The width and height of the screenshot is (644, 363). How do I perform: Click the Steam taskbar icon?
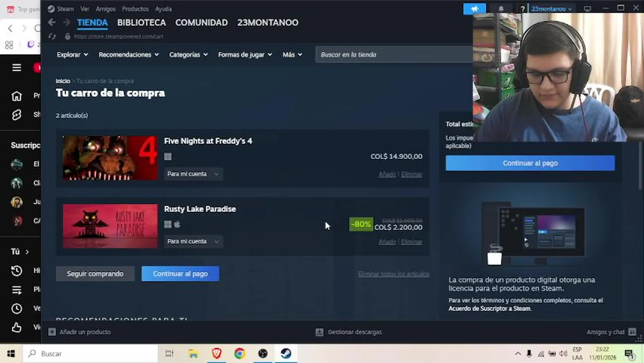pyautogui.click(x=286, y=353)
